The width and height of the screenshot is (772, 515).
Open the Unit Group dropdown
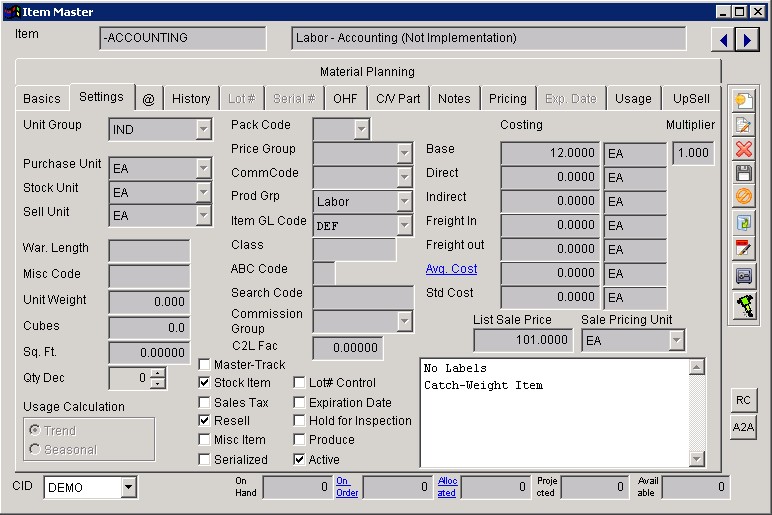203,129
